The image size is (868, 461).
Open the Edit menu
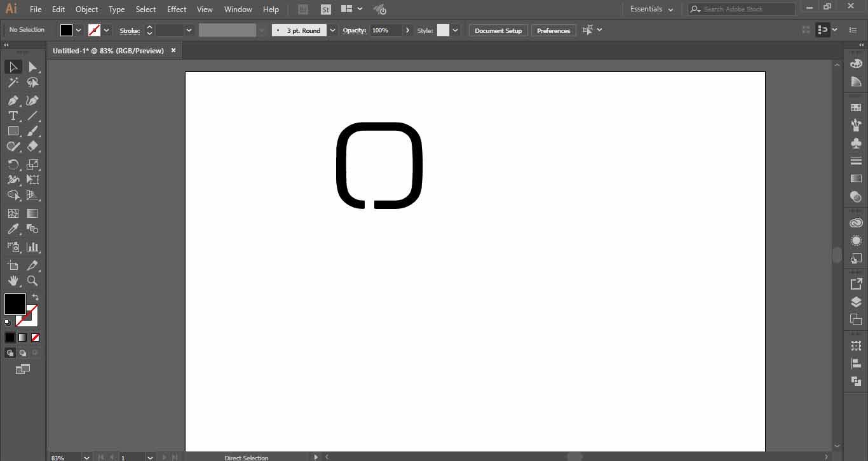(58, 10)
